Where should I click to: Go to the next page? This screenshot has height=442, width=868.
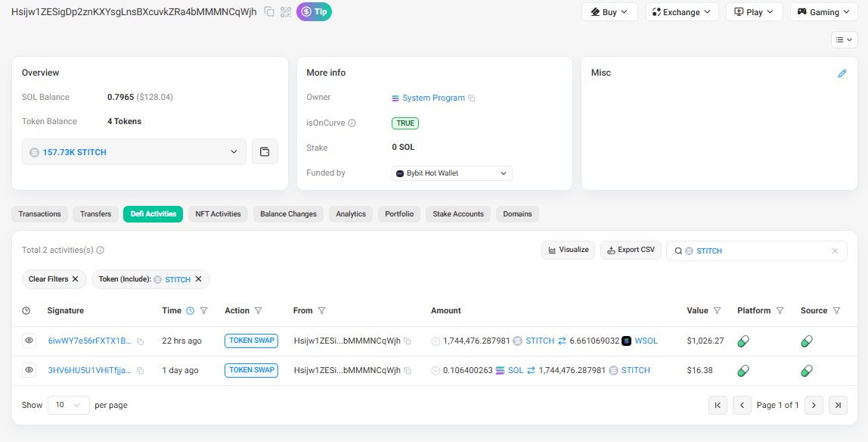coord(814,406)
